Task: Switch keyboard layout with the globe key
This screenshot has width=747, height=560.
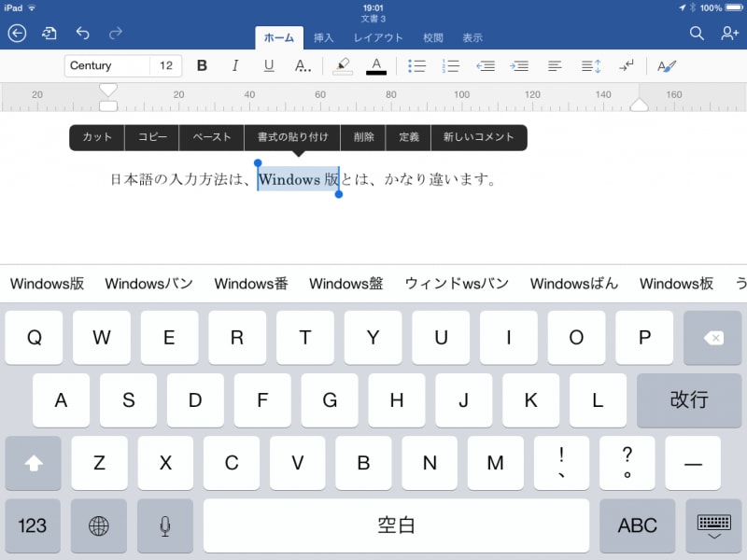Action: point(99,525)
